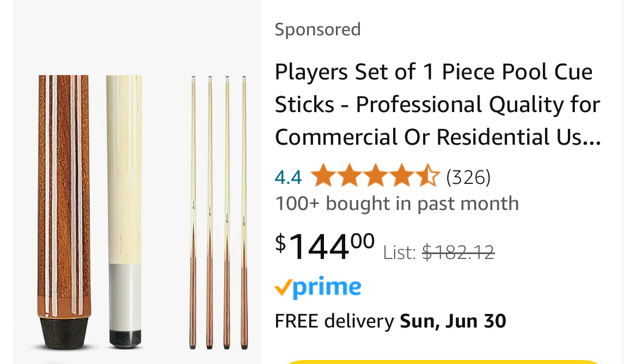Click the Prime logo badge

tap(318, 287)
